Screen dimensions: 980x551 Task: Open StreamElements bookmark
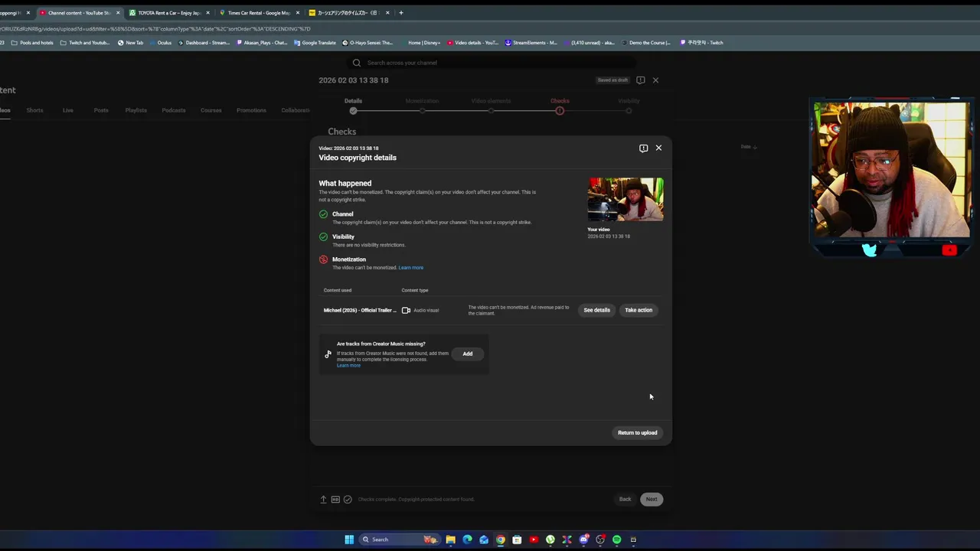coord(531,43)
